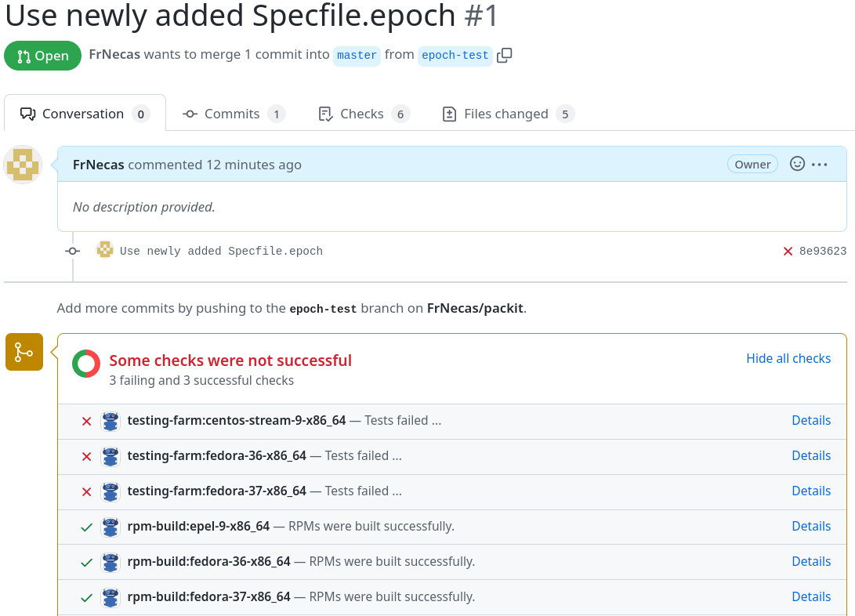Click the bot avatar for rpm-build:epel-9-x86_64
This screenshot has width=855, height=616.
(x=110, y=527)
